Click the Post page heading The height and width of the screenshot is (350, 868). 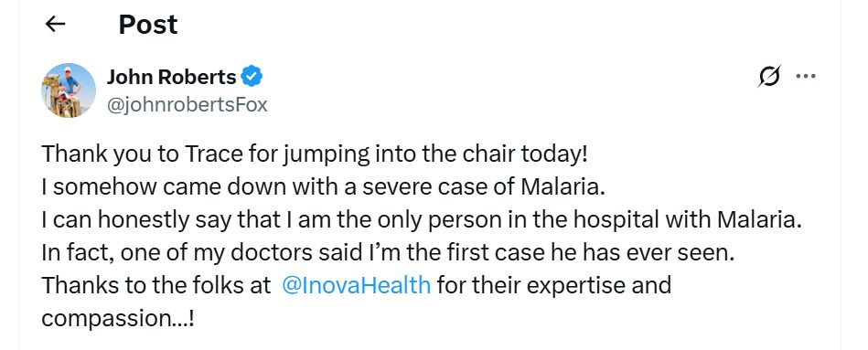(x=148, y=25)
